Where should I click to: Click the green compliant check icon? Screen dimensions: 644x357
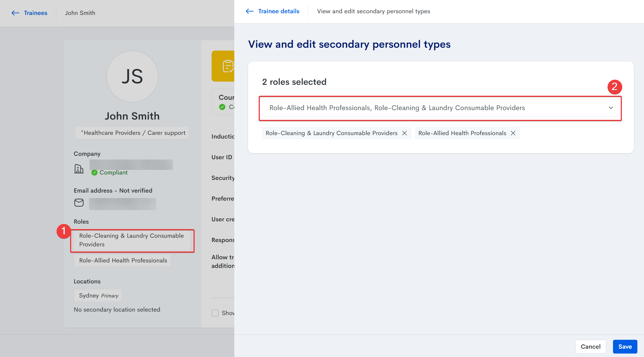coord(94,172)
